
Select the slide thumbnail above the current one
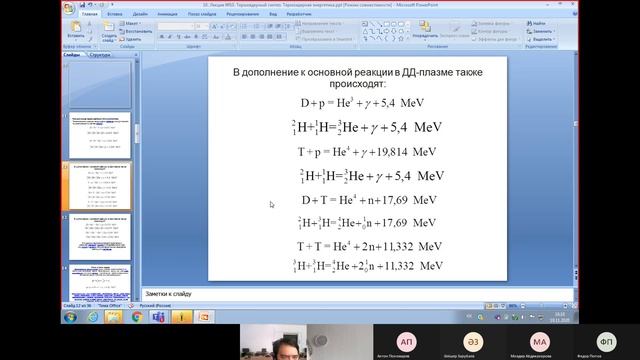(x=100, y=135)
